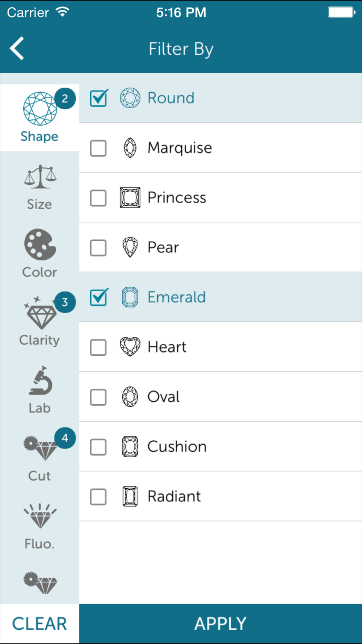The width and height of the screenshot is (362, 644).
Task: Open the Size scales icon
Action: (40, 177)
